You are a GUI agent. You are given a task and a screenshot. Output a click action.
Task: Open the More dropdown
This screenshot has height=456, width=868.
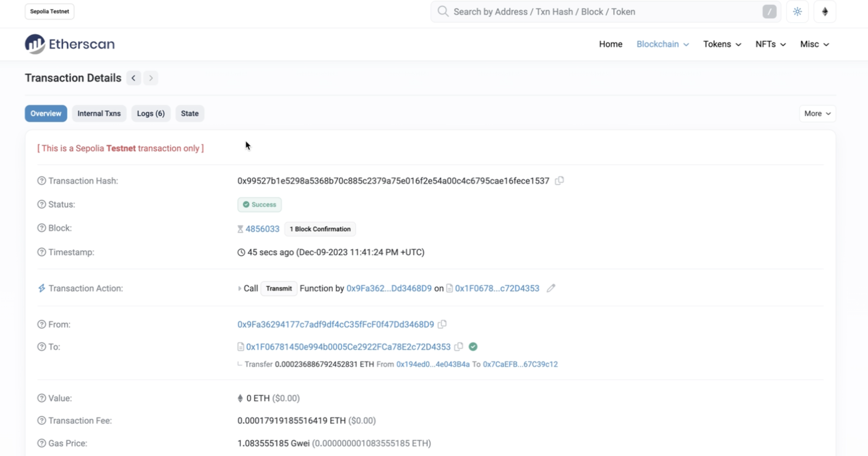tap(817, 114)
